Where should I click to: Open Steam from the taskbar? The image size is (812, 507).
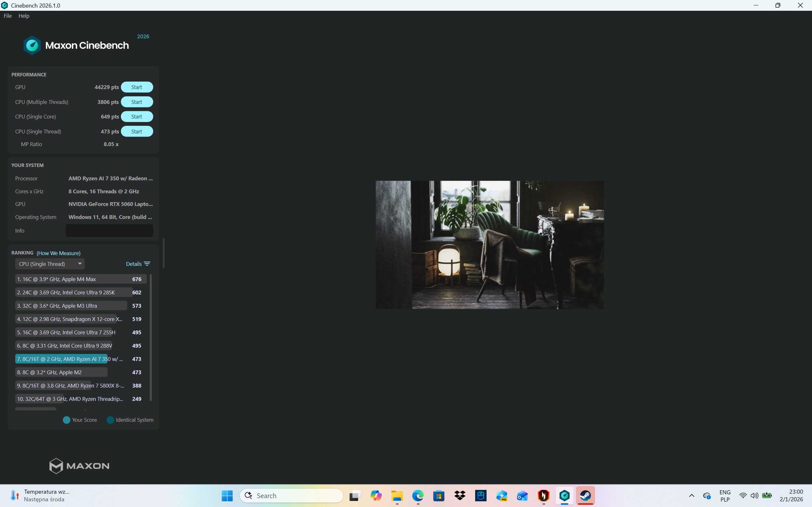[x=585, y=496]
